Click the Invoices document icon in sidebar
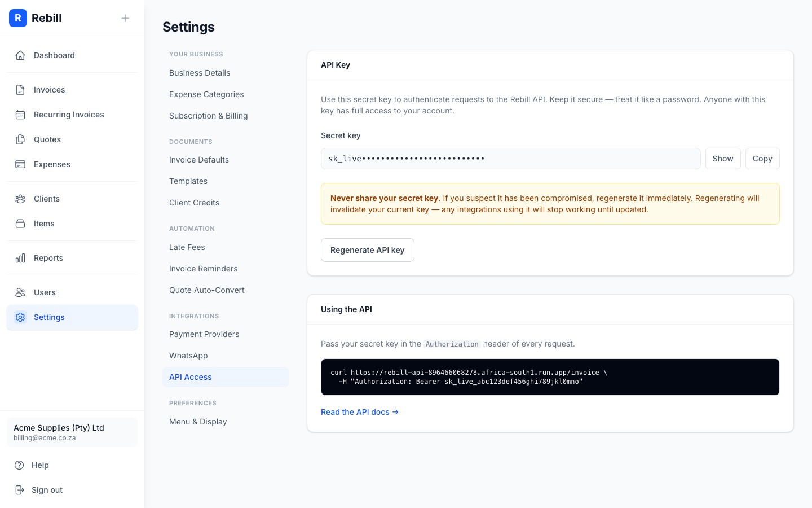812x508 pixels. (20, 89)
